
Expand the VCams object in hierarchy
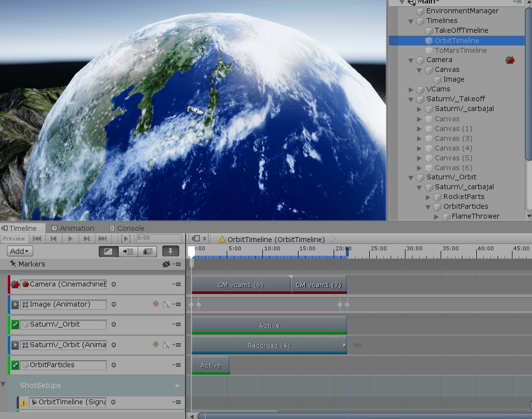click(411, 89)
